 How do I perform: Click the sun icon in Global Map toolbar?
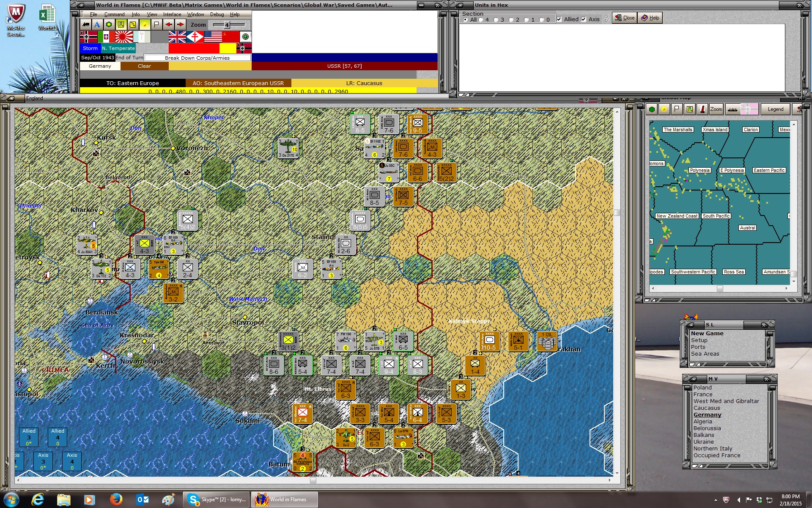664,109
